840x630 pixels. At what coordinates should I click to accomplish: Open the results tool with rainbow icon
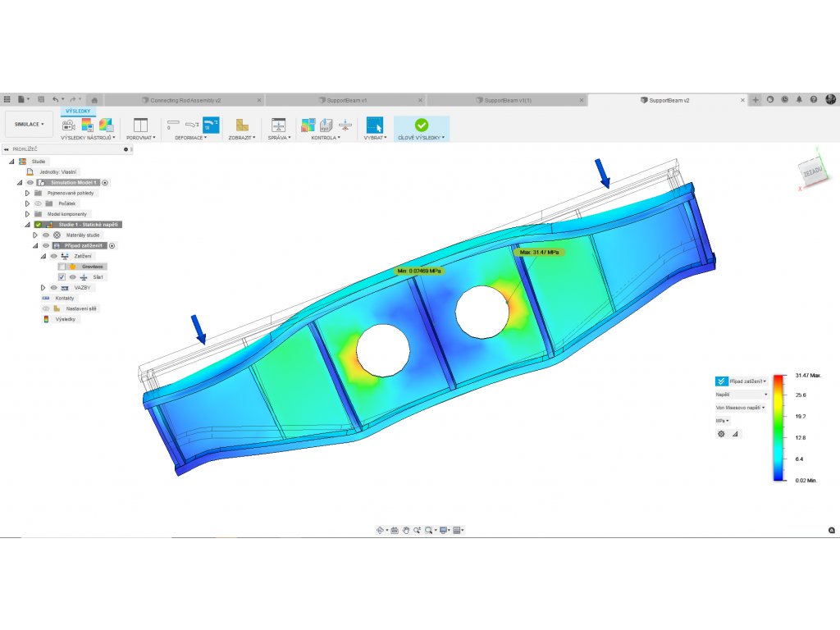pyautogui.click(x=106, y=125)
